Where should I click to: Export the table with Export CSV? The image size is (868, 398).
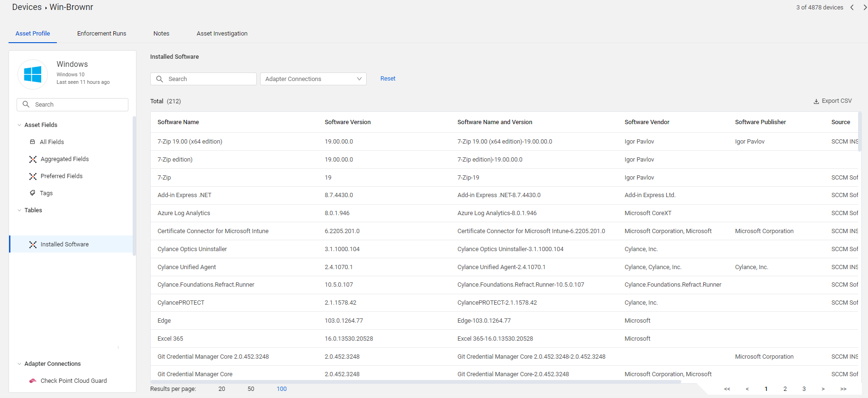[832, 101]
